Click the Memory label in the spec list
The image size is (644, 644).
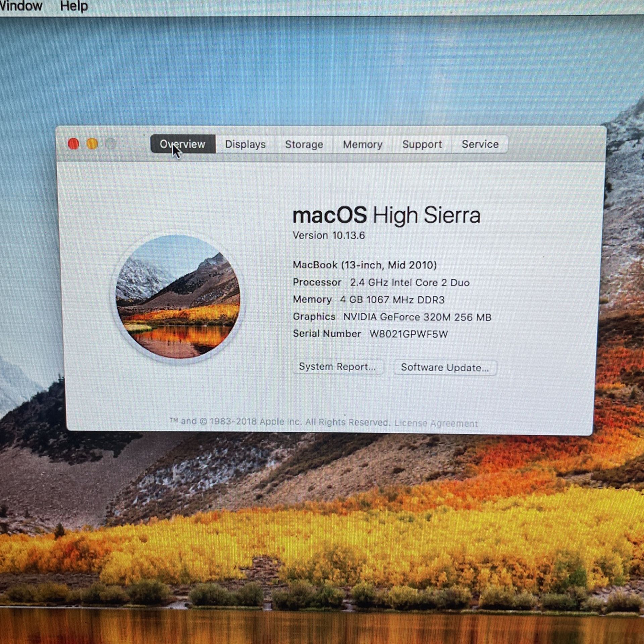(x=312, y=299)
